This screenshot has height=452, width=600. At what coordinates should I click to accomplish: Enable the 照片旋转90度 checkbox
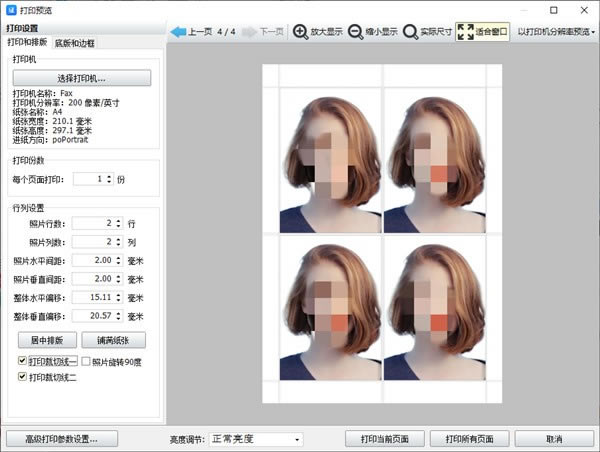tap(86, 361)
